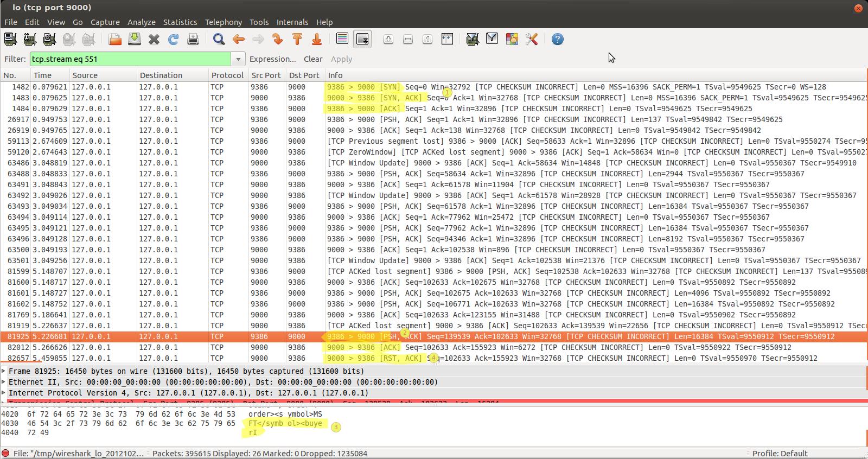Open the Help menu

[x=324, y=22]
